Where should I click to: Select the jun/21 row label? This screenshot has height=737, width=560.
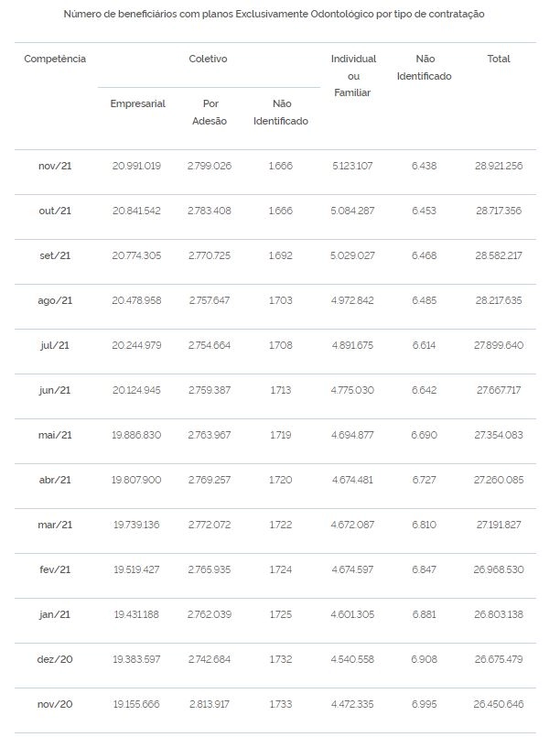pos(55,390)
